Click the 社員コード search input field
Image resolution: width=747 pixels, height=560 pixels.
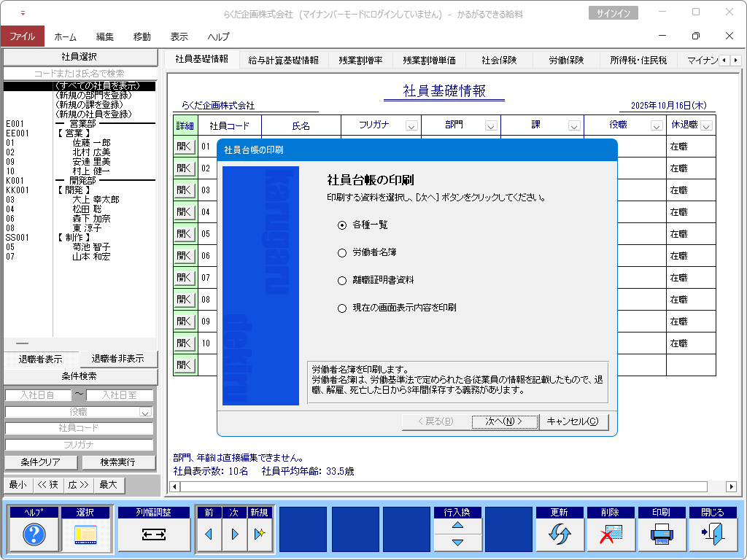[79, 428]
